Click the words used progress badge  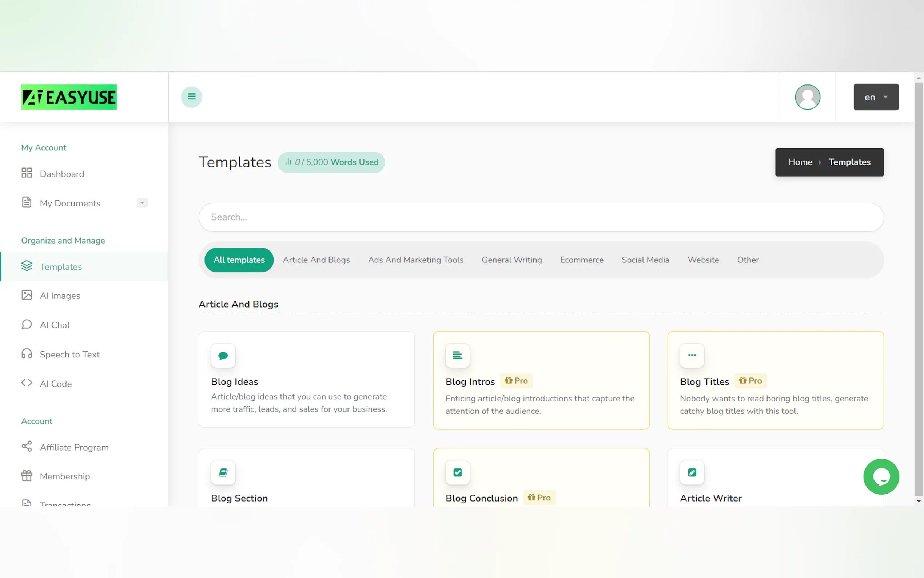(x=331, y=162)
